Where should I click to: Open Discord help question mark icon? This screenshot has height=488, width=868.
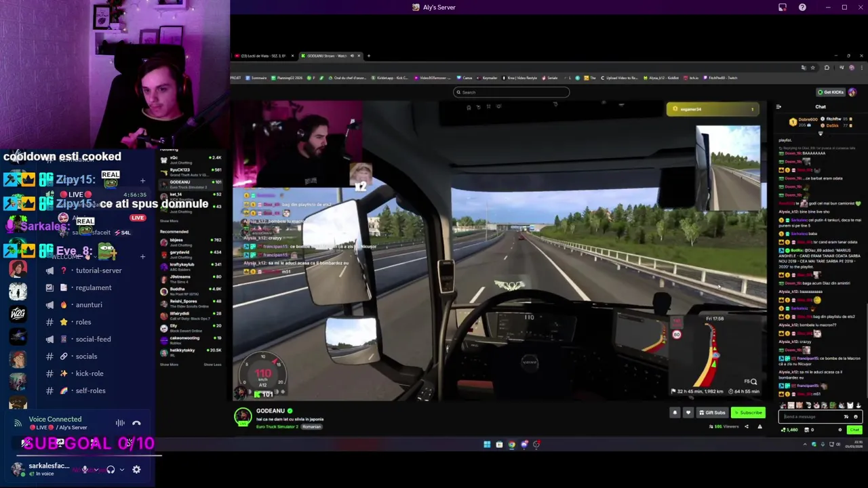(802, 7)
